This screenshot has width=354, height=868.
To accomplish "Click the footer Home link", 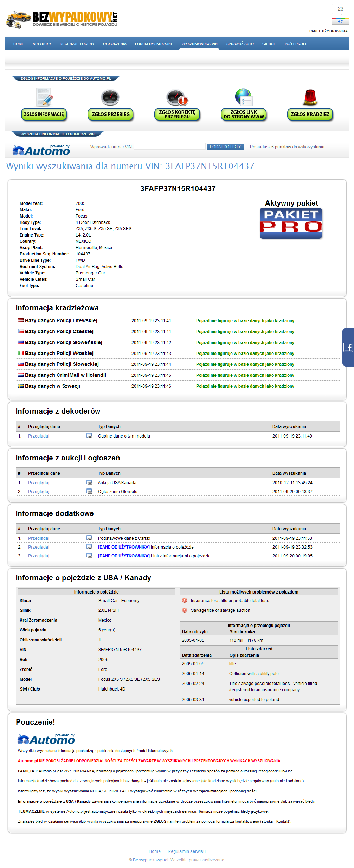I will click(x=155, y=851).
